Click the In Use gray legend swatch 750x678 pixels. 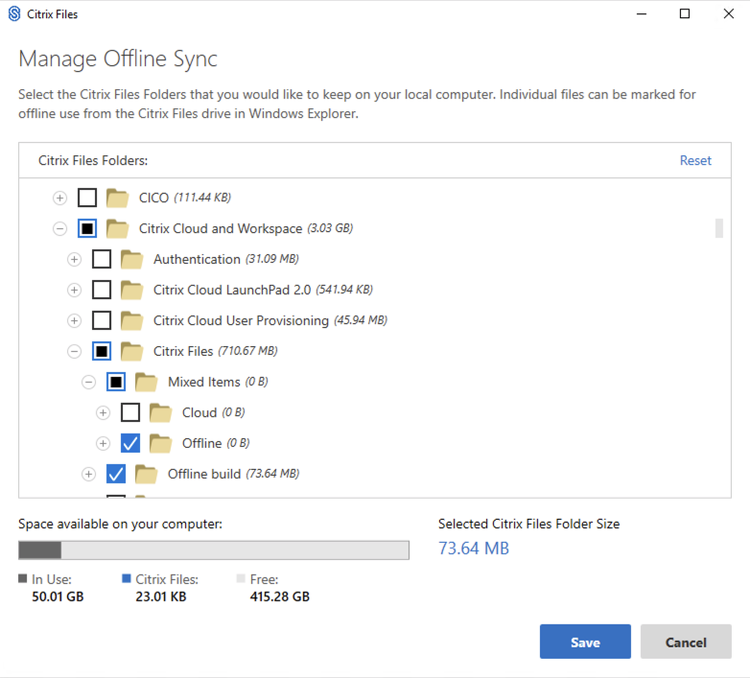(x=22, y=578)
